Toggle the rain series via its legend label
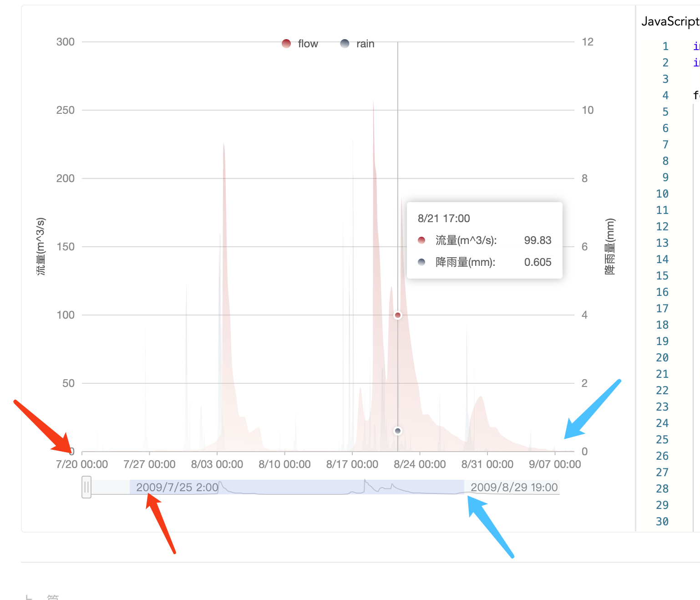This screenshot has height=600, width=700. [x=363, y=43]
